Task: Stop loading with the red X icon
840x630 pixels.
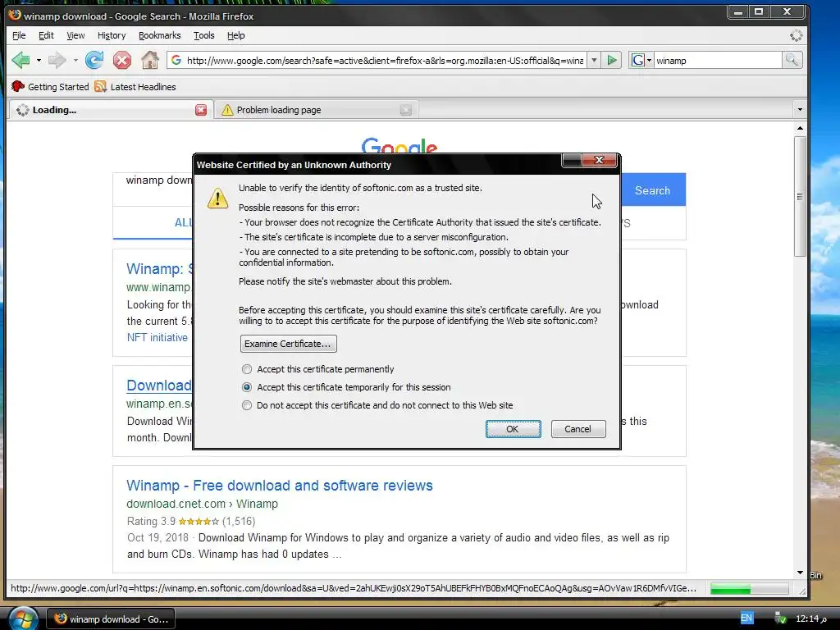Action: [122, 60]
